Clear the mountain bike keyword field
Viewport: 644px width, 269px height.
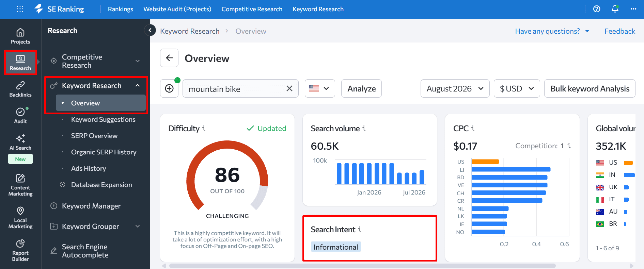(x=289, y=88)
